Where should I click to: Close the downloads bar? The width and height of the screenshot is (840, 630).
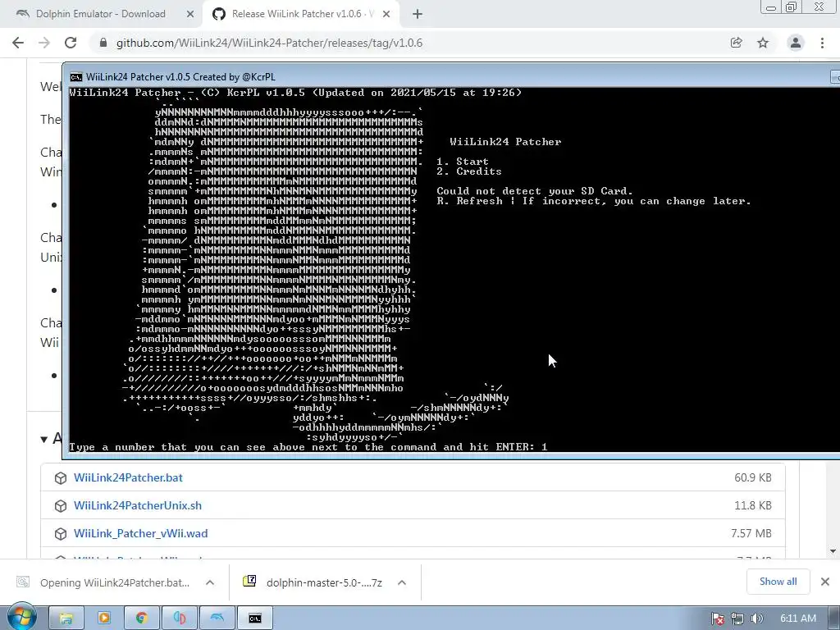click(825, 582)
